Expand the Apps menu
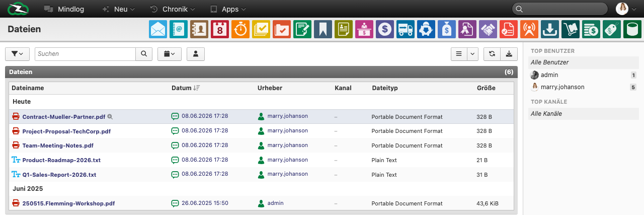The image size is (644, 215). [x=228, y=9]
